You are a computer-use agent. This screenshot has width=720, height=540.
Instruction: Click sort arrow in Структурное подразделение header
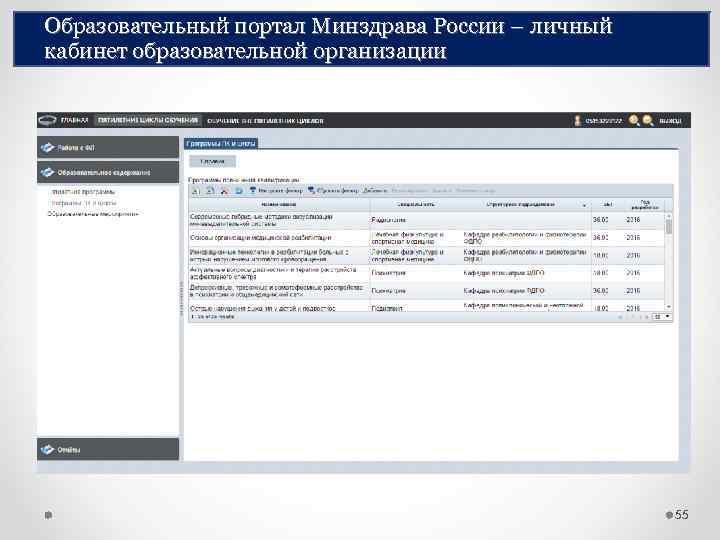(x=585, y=205)
